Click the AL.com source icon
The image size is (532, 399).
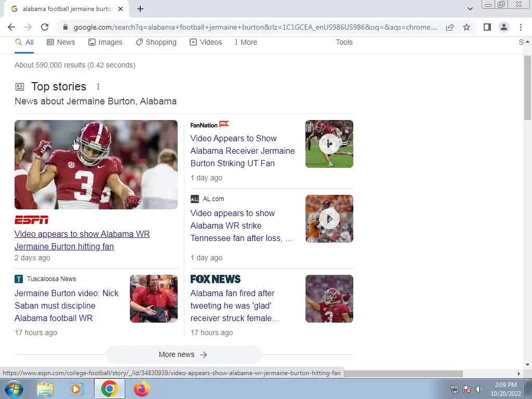coord(195,199)
